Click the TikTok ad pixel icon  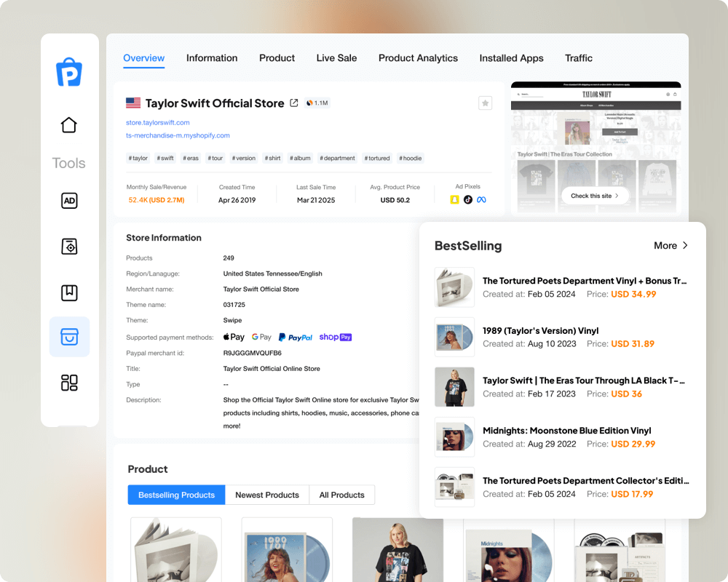tap(468, 199)
